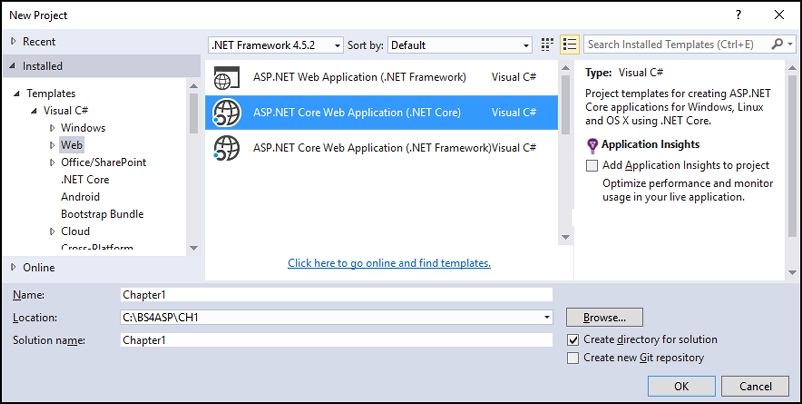
Task: Click the OK button
Action: click(681, 386)
